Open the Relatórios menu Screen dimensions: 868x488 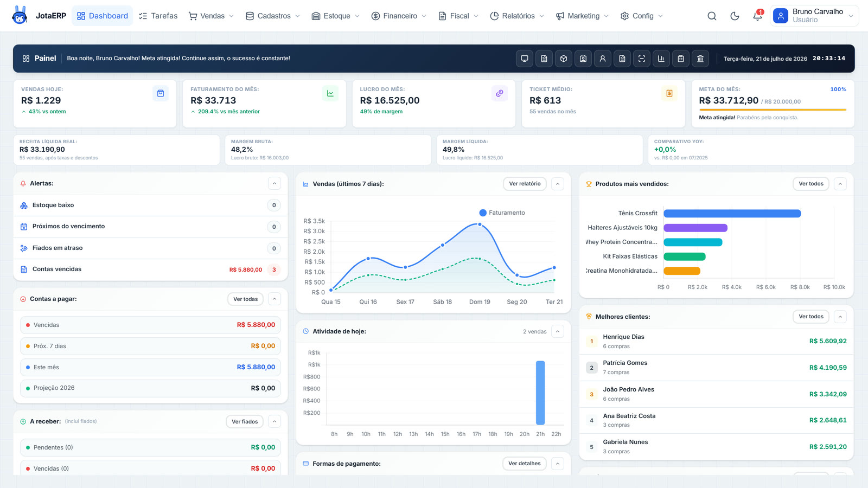(517, 16)
